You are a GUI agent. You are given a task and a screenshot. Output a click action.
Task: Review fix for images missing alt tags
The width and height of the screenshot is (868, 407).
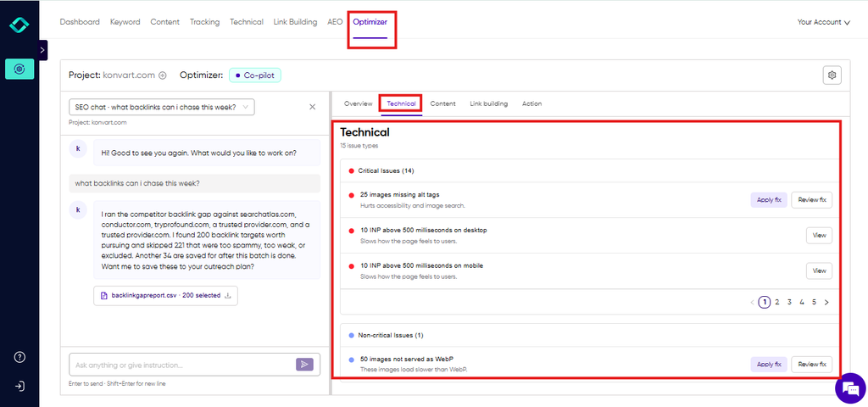click(x=811, y=200)
